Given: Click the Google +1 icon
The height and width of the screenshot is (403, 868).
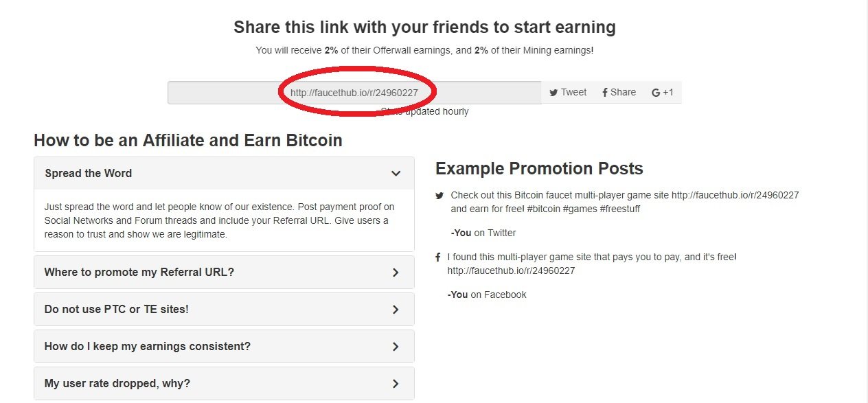Looking at the screenshot, I should tap(656, 93).
